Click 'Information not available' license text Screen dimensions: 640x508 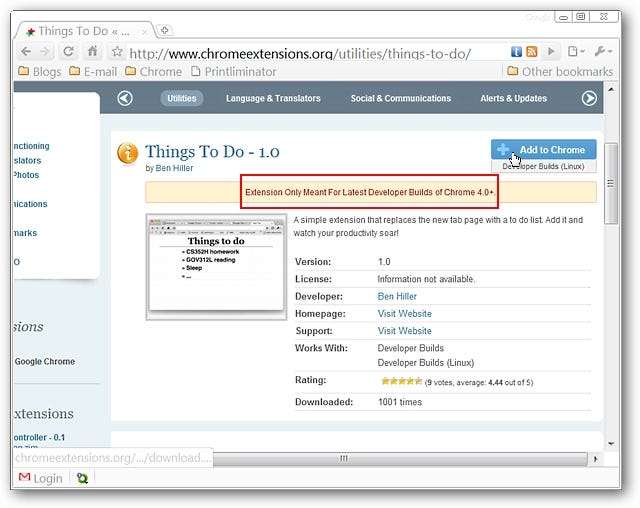(x=426, y=279)
